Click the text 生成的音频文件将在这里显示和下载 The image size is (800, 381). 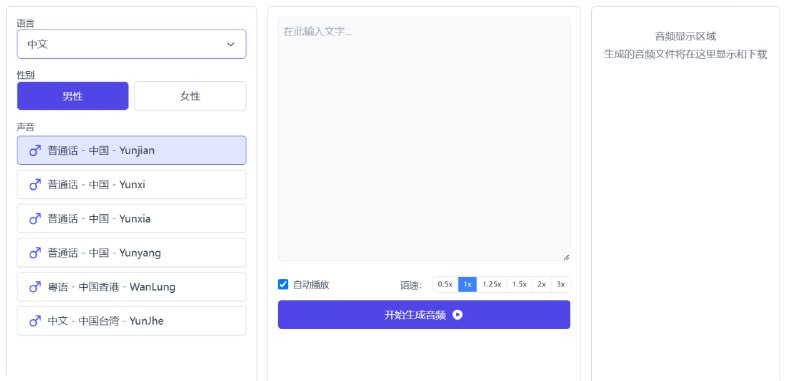pyautogui.click(x=685, y=55)
